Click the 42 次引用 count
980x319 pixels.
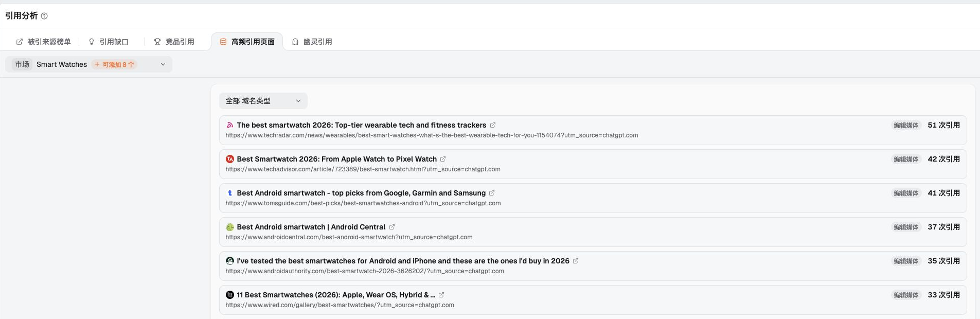point(943,159)
